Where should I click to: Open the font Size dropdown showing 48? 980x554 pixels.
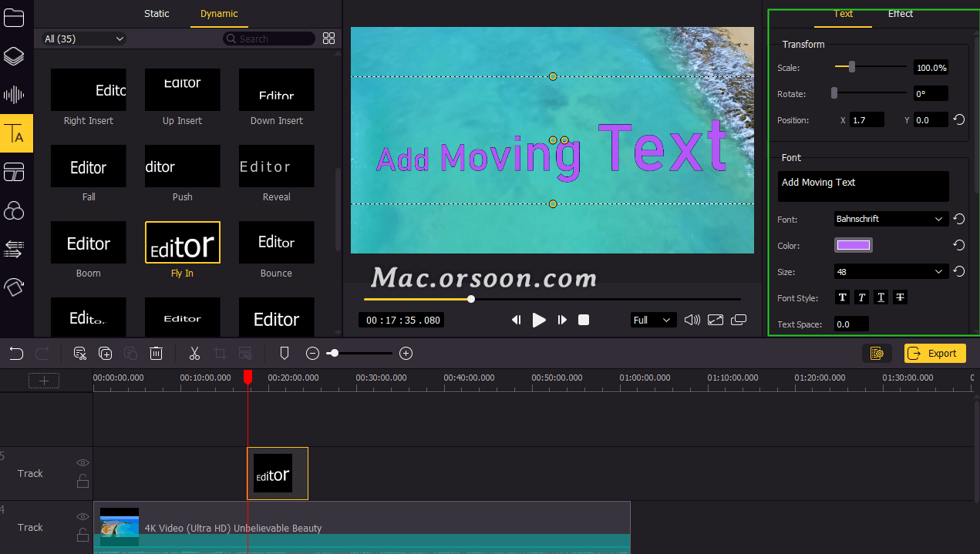coord(891,271)
